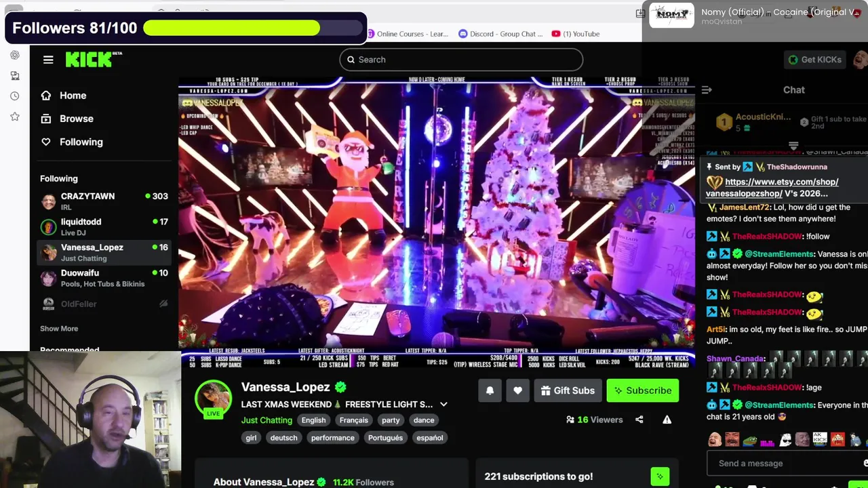Click Vanessa_Lopez verified checkmark badge
Image resolution: width=868 pixels, height=488 pixels.
pos(340,387)
